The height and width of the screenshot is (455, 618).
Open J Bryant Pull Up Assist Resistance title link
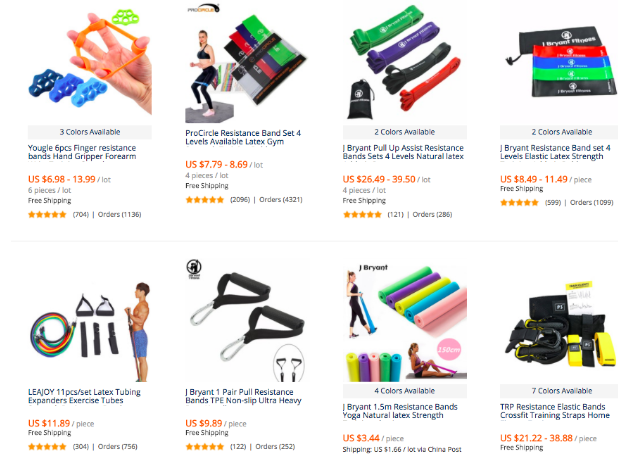pos(403,152)
